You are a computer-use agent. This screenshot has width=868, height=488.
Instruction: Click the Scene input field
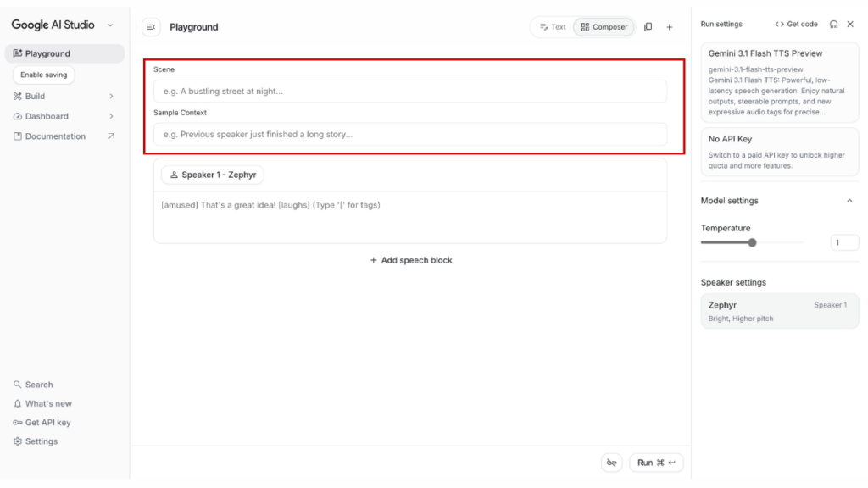click(x=410, y=91)
